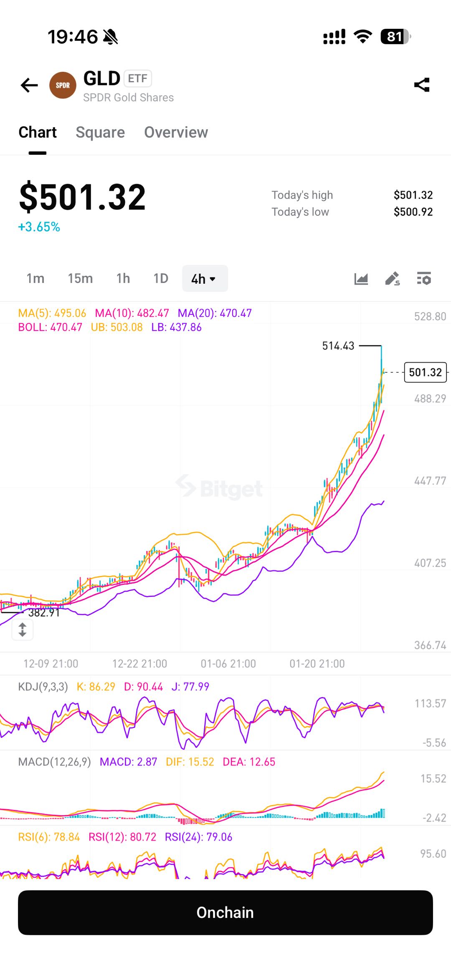451x980 pixels.
Task: Expand the 4h timeframe dropdown
Action: pos(204,278)
